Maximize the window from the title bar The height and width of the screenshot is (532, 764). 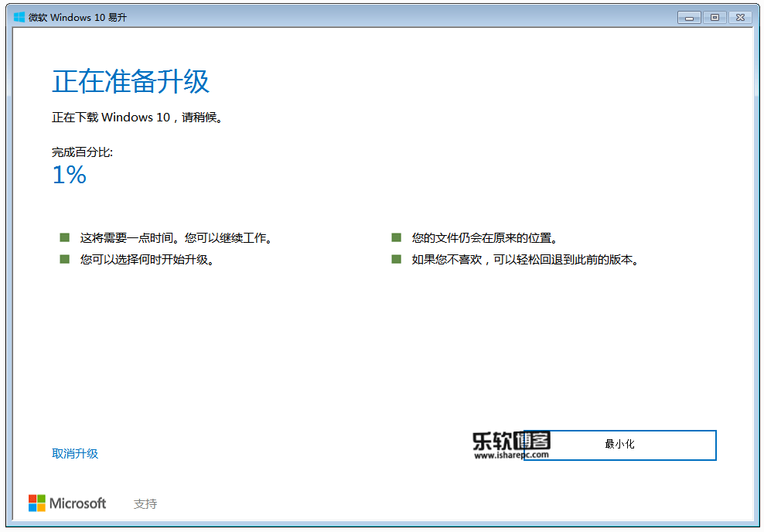715,17
